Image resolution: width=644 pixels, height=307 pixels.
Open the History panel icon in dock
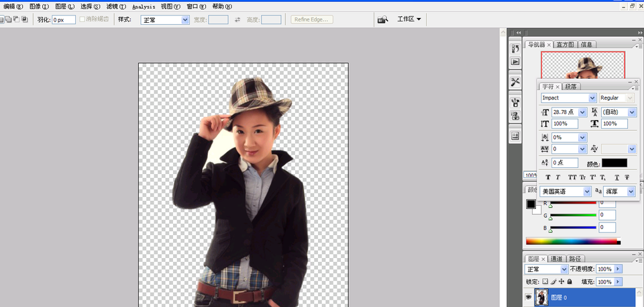pyautogui.click(x=515, y=48)
